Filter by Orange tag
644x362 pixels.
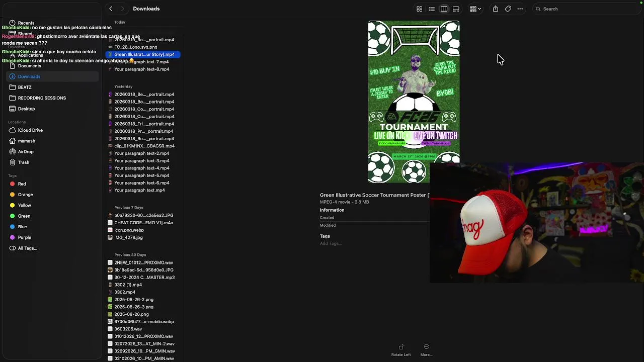pos(25,195)
